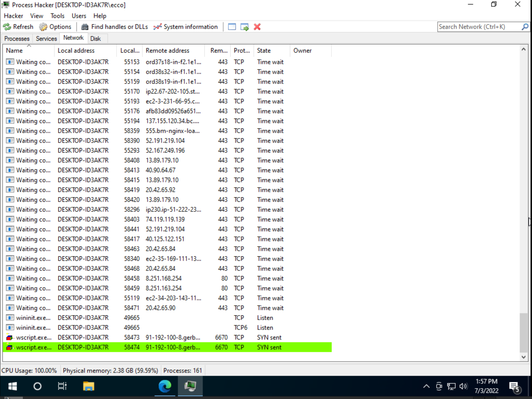Screen dimensions: 532x399
Task: Click the search magnifier icon
Action: point(525,27)
